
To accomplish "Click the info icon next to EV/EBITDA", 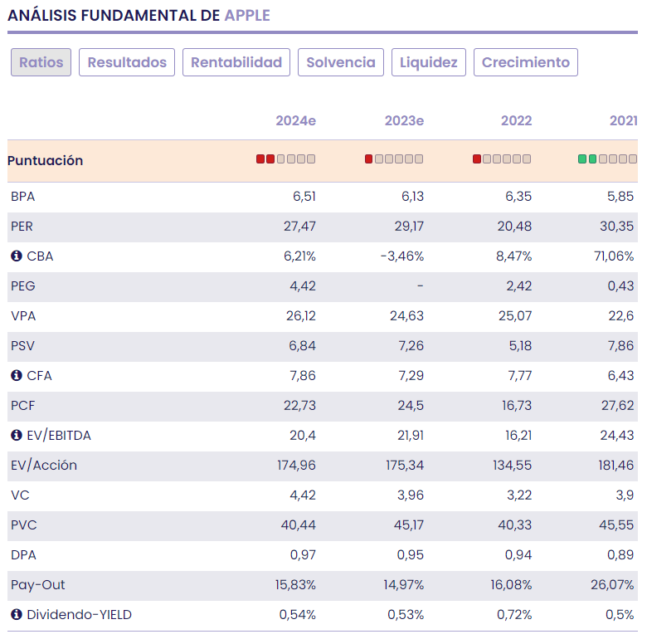I will tap(16, 436).
